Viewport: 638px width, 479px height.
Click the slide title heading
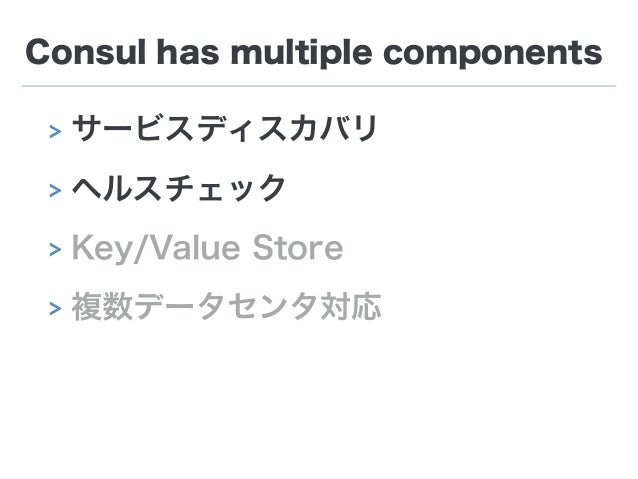point(314,53)
